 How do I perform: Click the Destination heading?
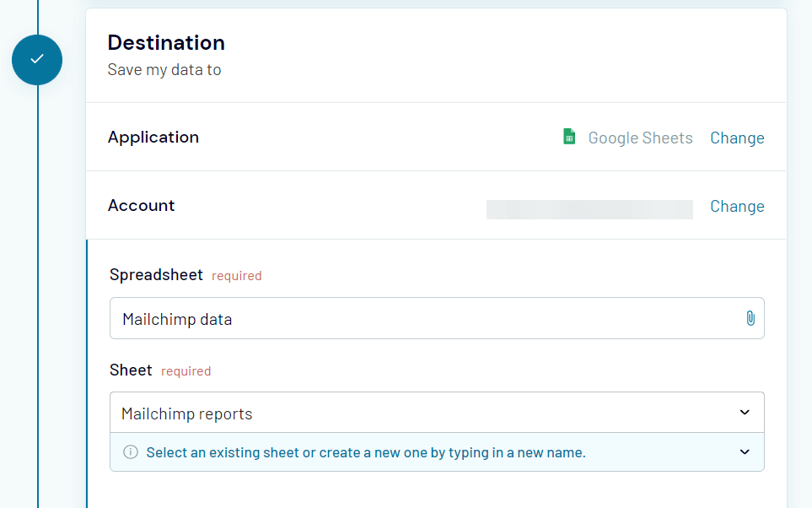pyautogui.click(x=166, y=42)
